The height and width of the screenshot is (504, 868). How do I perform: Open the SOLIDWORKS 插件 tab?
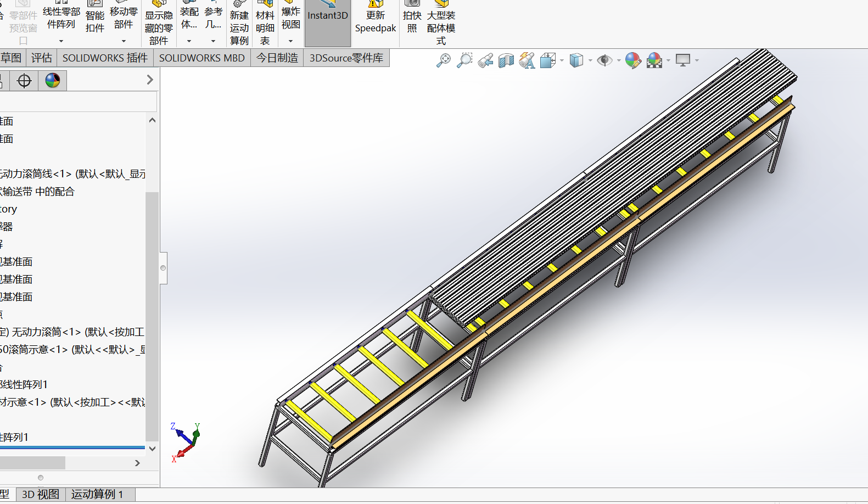coord(105,58)
